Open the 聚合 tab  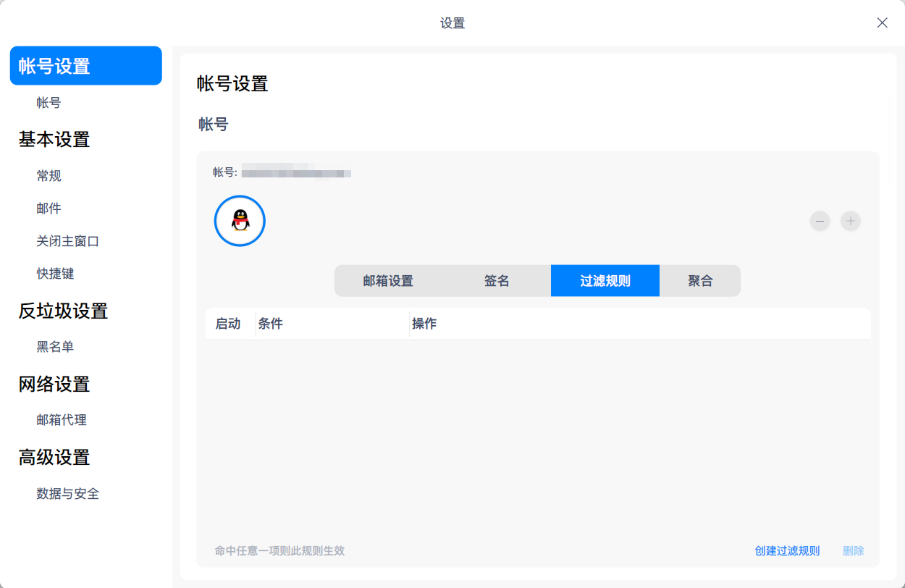(x=699, y=280)
